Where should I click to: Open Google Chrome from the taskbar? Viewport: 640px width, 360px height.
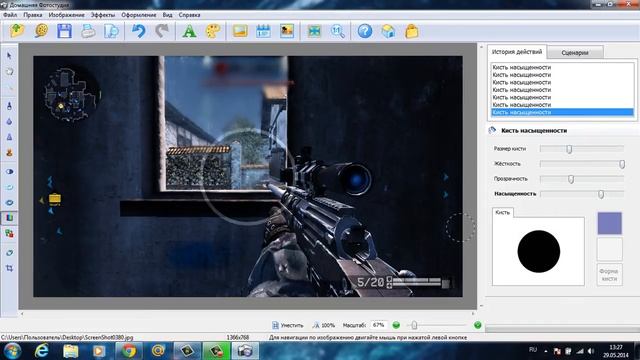[129, 351]
